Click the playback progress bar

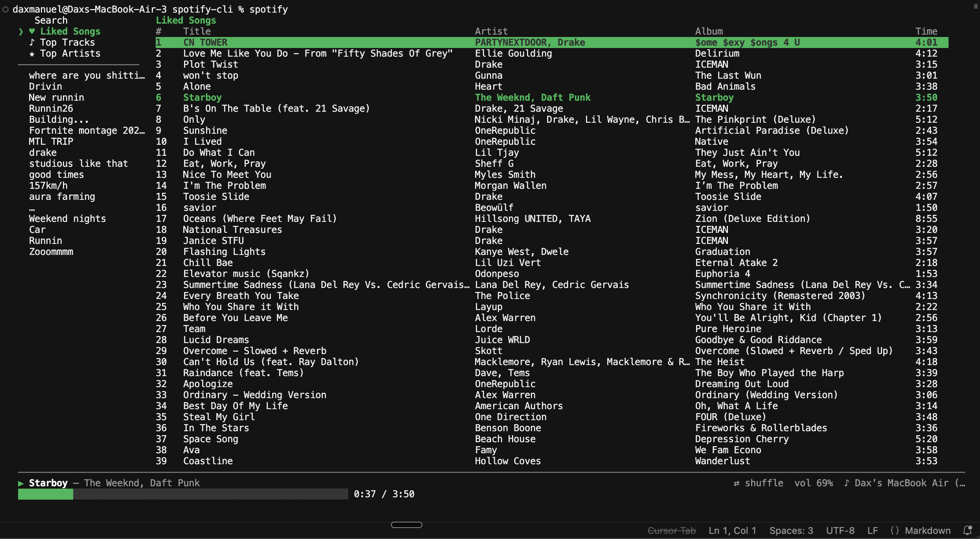point(183,494)
